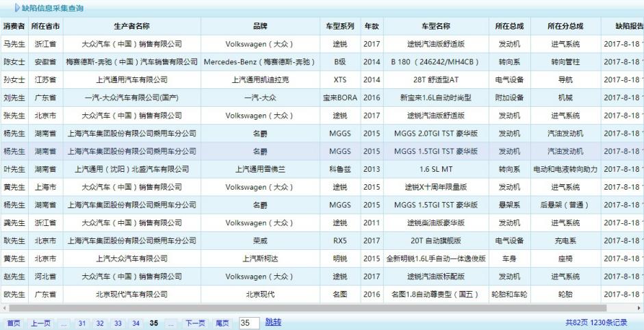644x330 pixels.
Task: Click the 叶先生 consumer cell
Action: (14, 169)
